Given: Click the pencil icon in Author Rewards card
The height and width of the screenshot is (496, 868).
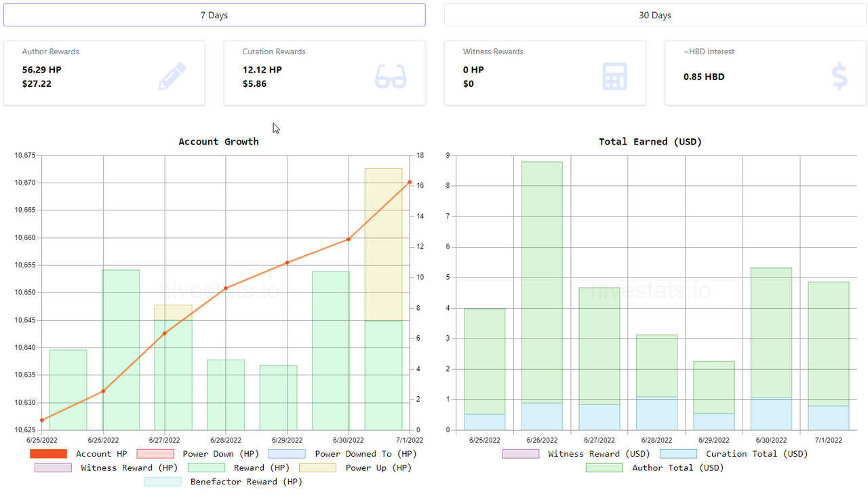Looking at the screenshot, I should tap(172, 76).
